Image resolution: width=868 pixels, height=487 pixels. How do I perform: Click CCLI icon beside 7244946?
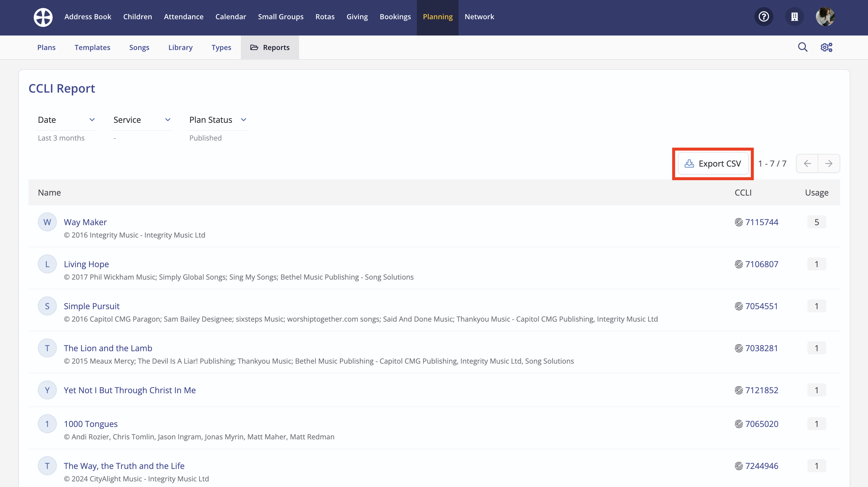739,466
